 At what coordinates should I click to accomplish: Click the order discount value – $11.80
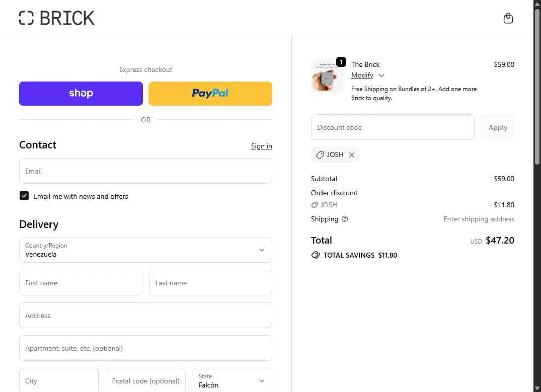[501, 205]
